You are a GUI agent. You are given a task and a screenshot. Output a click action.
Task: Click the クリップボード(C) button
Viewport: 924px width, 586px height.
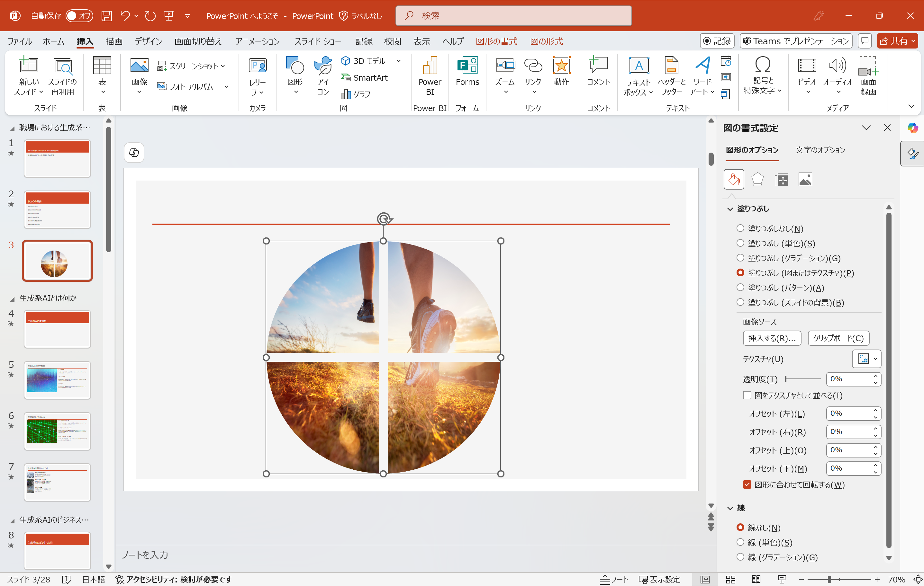(838, 338)
